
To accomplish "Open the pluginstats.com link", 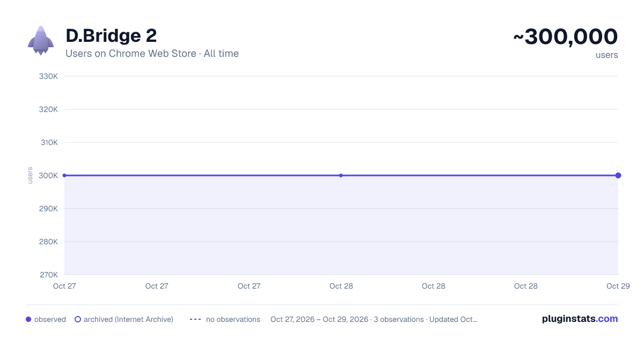I will tap(580, 319).
